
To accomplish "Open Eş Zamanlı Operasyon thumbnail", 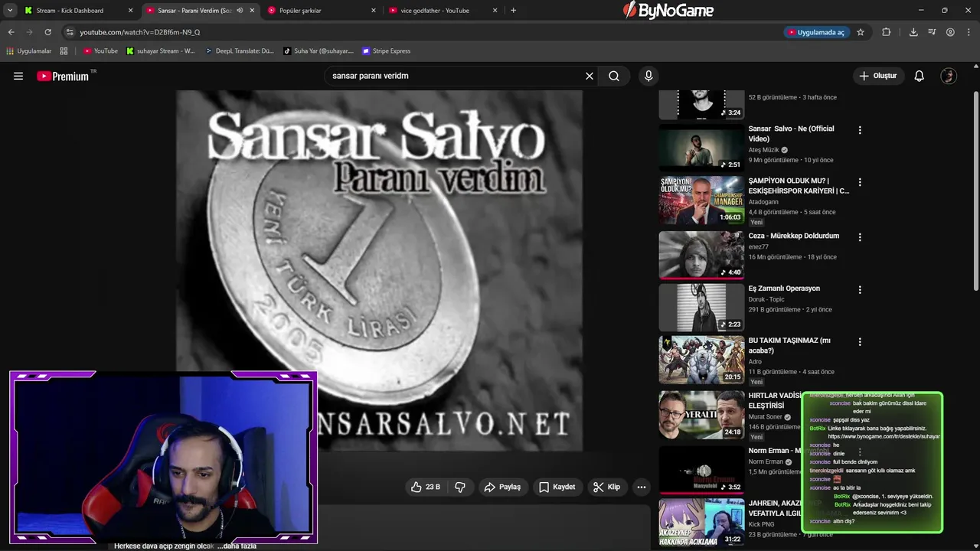I will [701, 307].
